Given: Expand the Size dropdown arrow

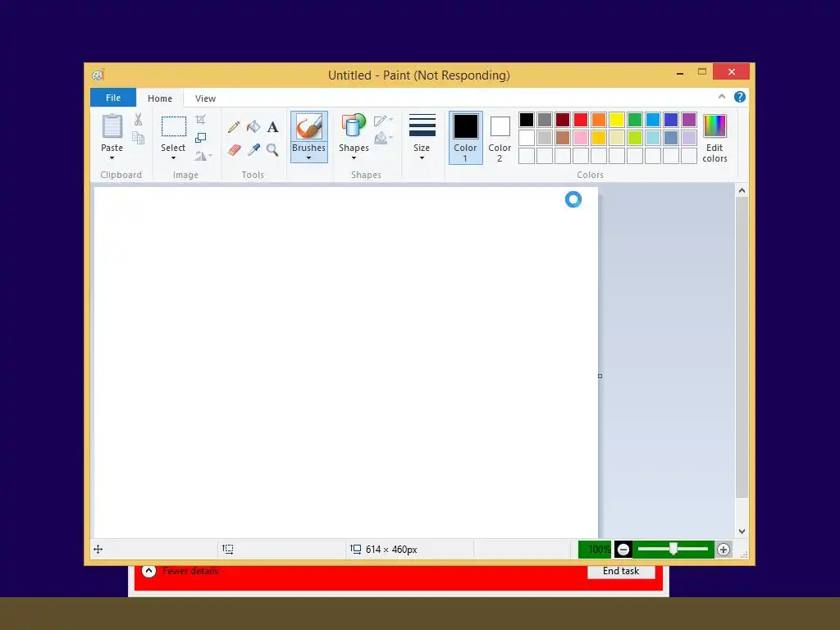Looking at the screenshot, I should (x=422, y=158).
